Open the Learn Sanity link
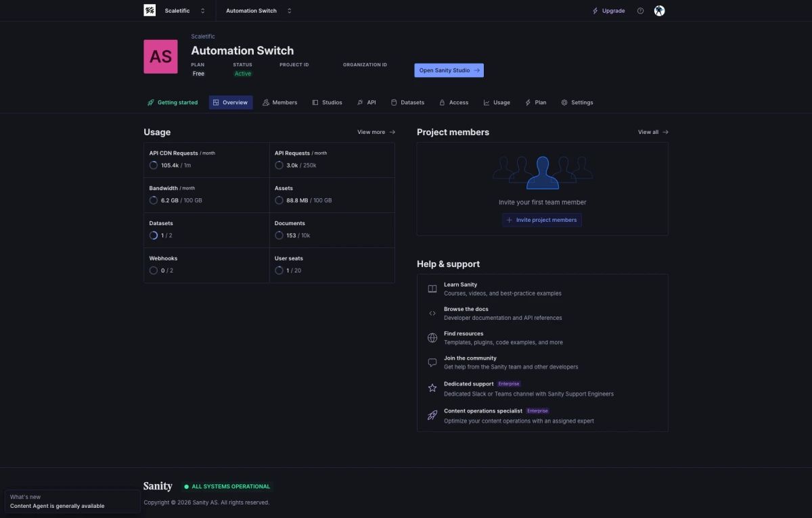The width and height of the screenshot is (812, 518). (x=460, y=285)
